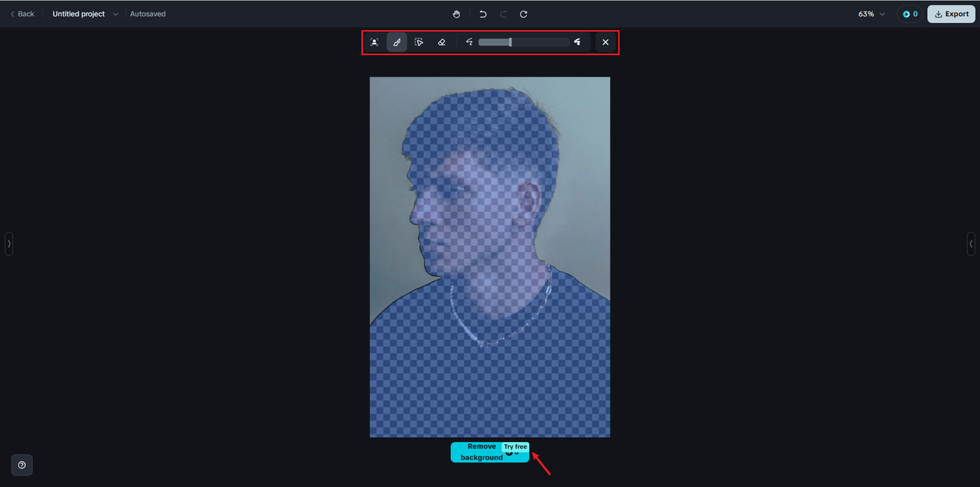Choose the quick select lasso tool
The width and height of the screenshot is (980, 487).
(419, 42)
